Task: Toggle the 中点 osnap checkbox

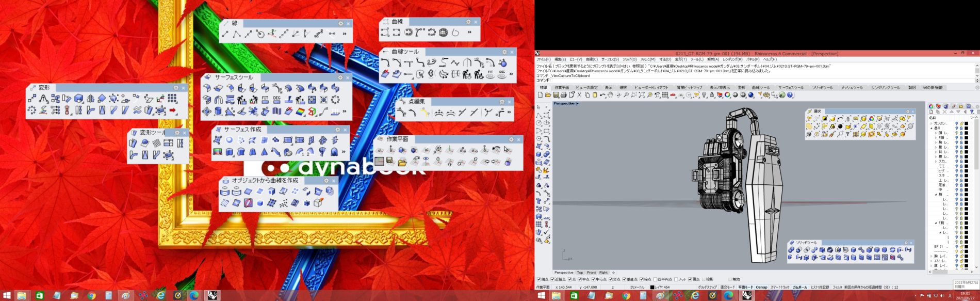Action: [x=580, y=279]
